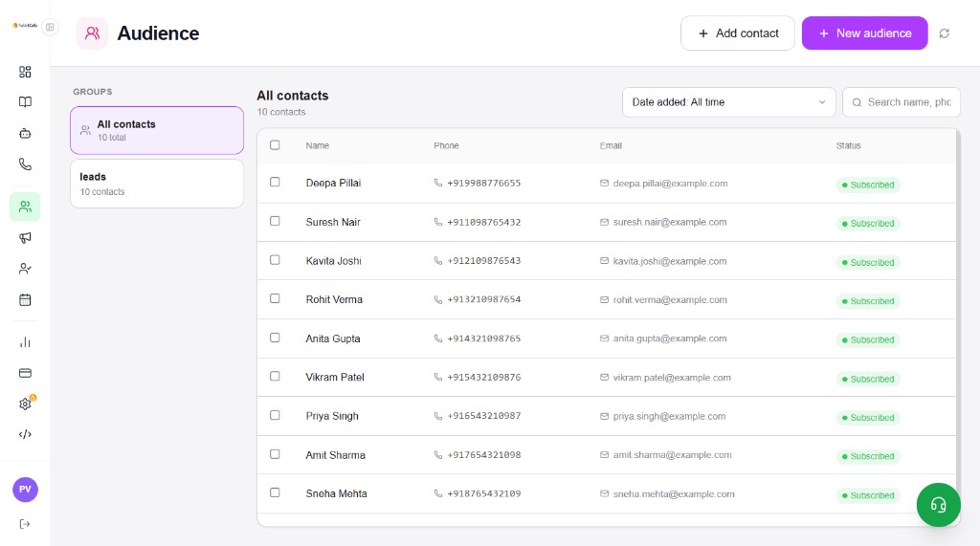Check the box for Suresh Nair
Viewport: 980px width, 546px height.
(x=275, y=221)
